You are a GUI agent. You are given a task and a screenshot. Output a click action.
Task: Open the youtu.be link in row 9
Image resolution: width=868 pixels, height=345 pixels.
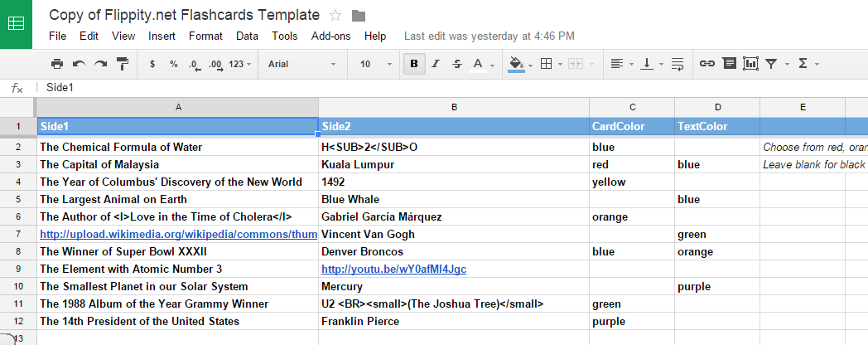(x=393, y=269)
